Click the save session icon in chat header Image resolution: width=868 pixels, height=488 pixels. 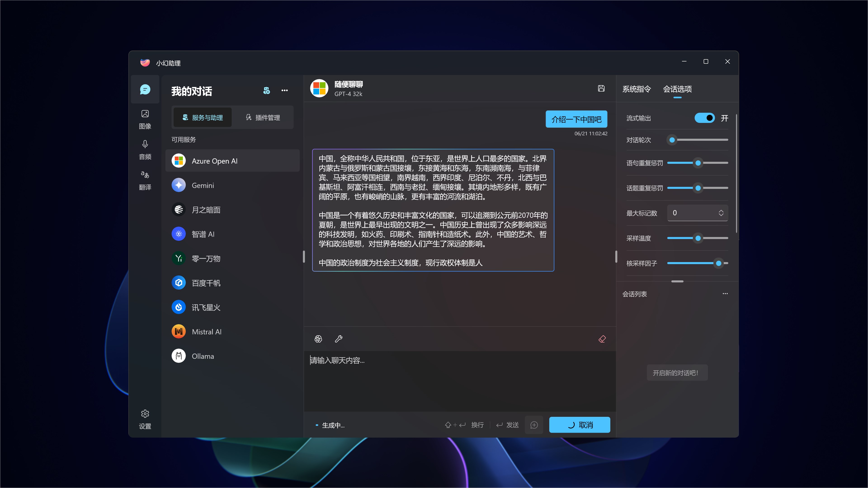tap(601, 88)
